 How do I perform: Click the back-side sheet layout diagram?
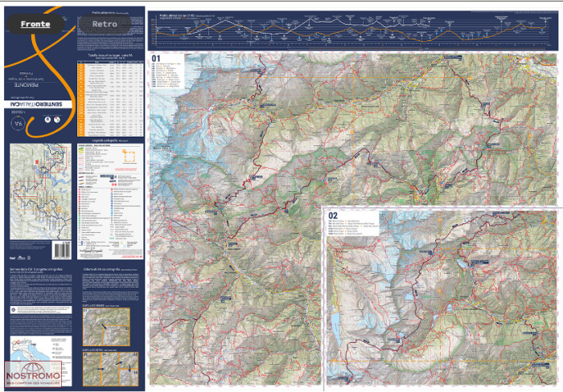click(x=110, y=369)
